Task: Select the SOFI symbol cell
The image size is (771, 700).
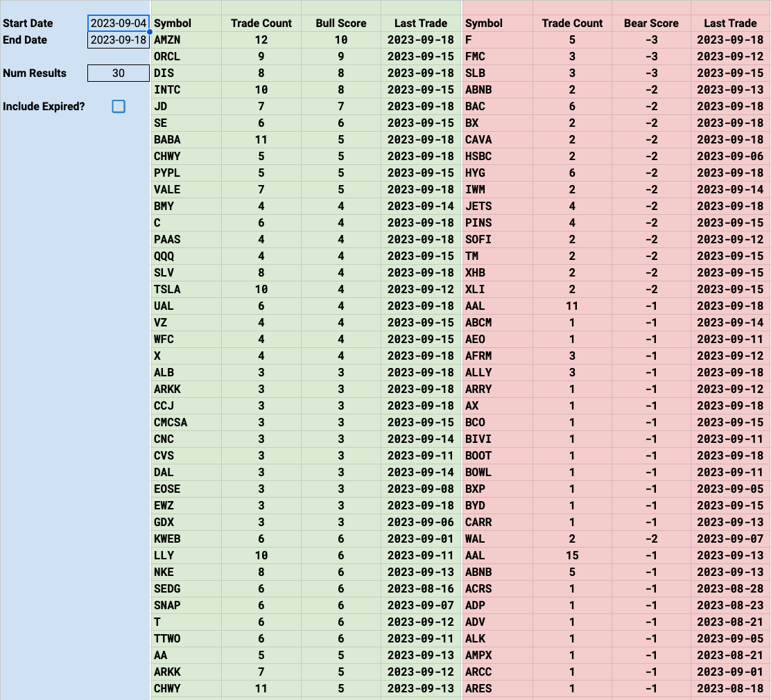Action: 498,239
